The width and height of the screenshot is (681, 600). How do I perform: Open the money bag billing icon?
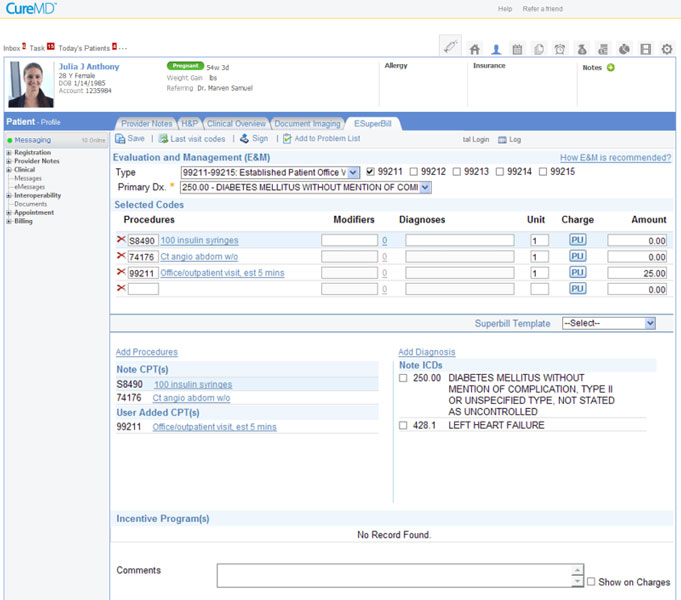[582, 50]
